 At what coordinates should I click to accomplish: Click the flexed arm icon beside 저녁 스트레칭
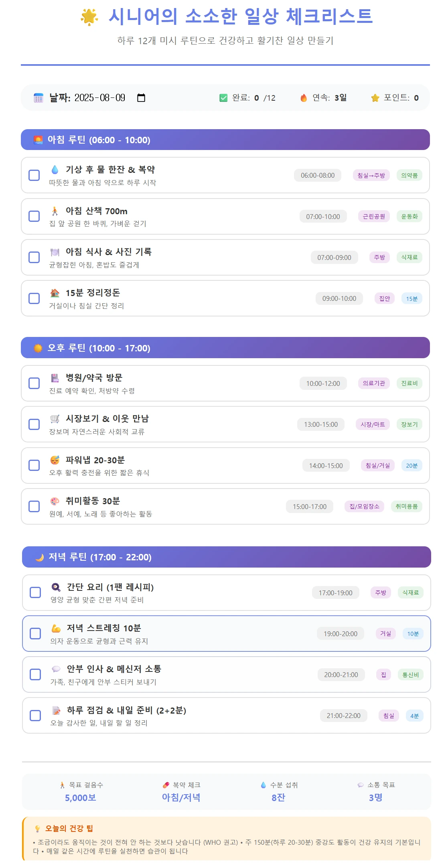tap(56, 628)
